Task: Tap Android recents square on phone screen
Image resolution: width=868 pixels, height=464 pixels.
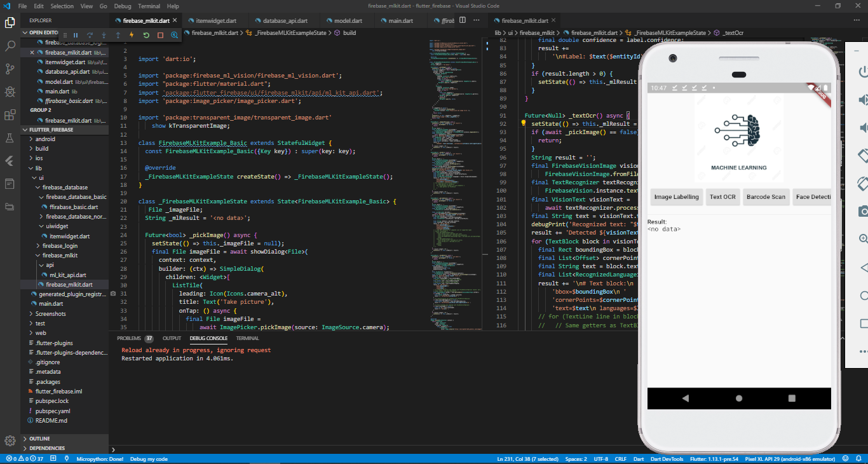Action: pyautogui.click(x=792, y=398)
